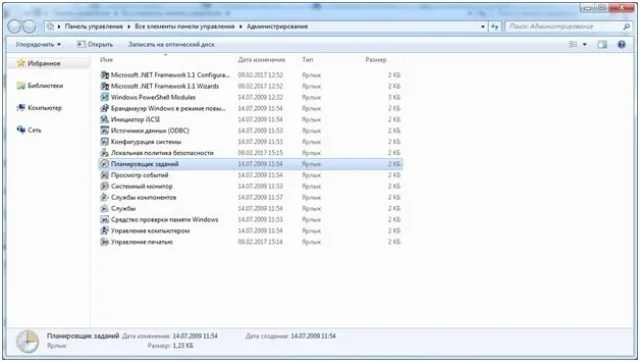640x362 pixels.
Task: Click Планировщик заданий title in details pane
Action: pyautogui.click(x=83, y=336)
